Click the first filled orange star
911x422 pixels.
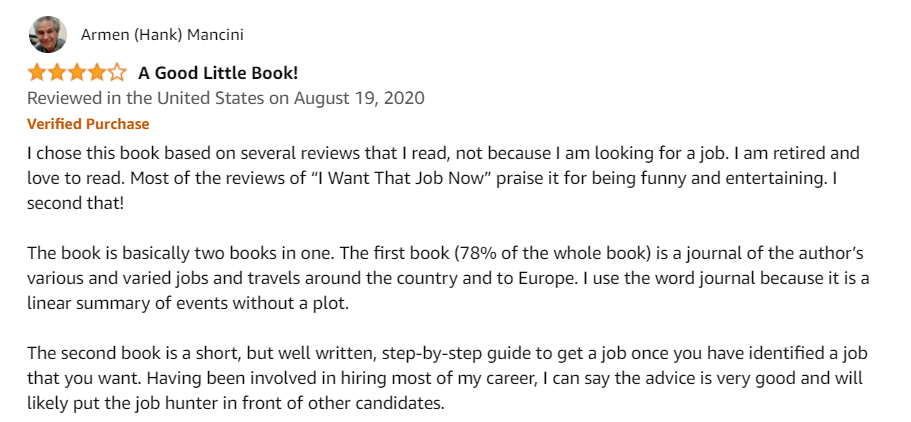click(x=37, y=73)
